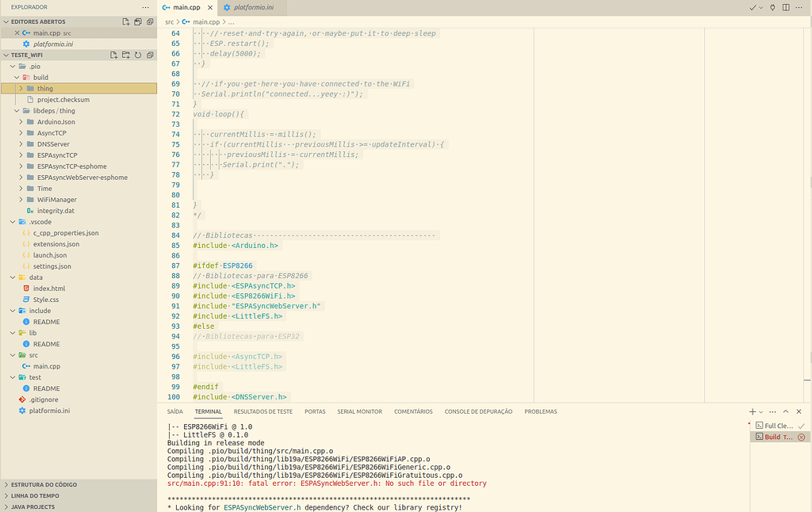This screenshot has height=512, width=812.
Task: Expand the AsyncTCP folder
Action: coord(79,133)
